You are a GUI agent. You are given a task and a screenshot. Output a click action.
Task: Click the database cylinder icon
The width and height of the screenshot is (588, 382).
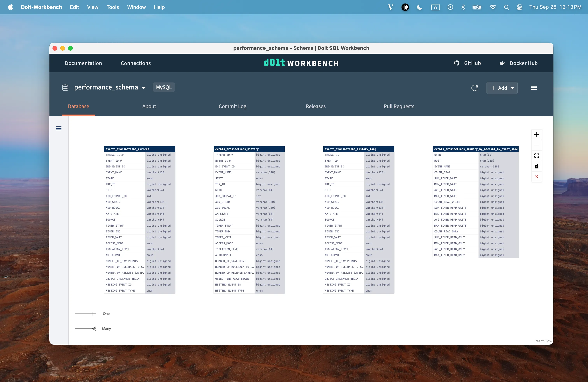pyautogui.click(x=65, y=88)
